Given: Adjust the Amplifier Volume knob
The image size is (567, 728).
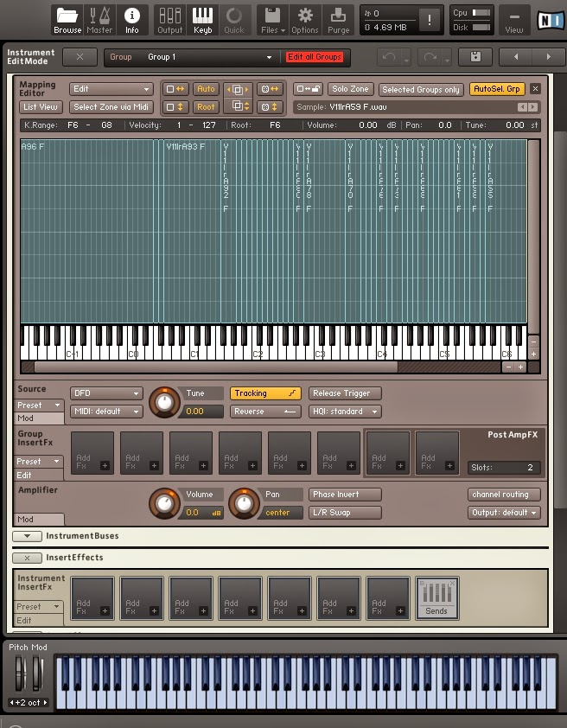Looking at the screenshot, I should pos(162,502).
